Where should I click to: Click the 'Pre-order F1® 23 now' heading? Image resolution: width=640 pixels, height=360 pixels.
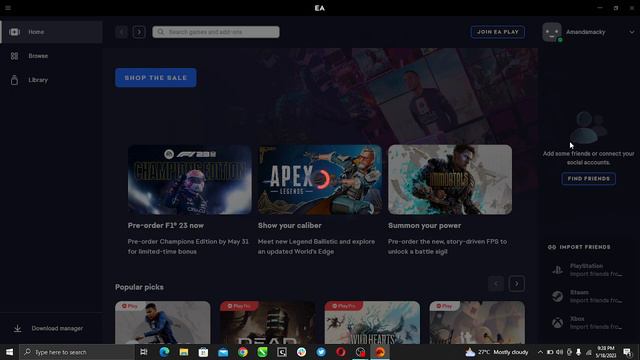(x=166, y=225)
